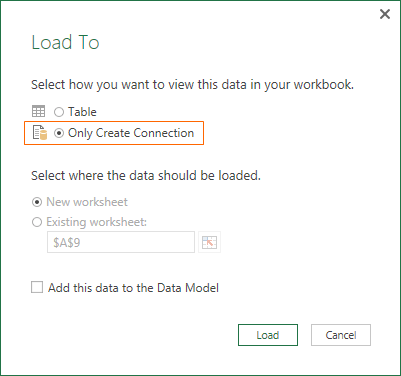Close the Load To dialog
Screen dimensions: 401x376
click(x=385, y=14)
